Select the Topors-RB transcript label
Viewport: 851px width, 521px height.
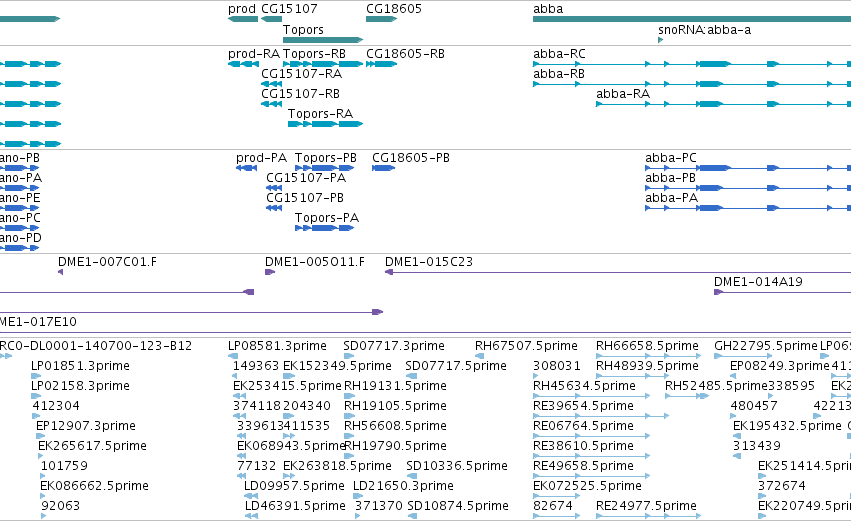pos(314,54)
